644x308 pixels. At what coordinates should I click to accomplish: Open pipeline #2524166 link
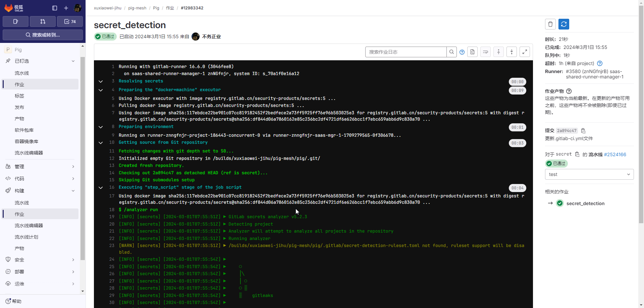(x=615, y=155)
